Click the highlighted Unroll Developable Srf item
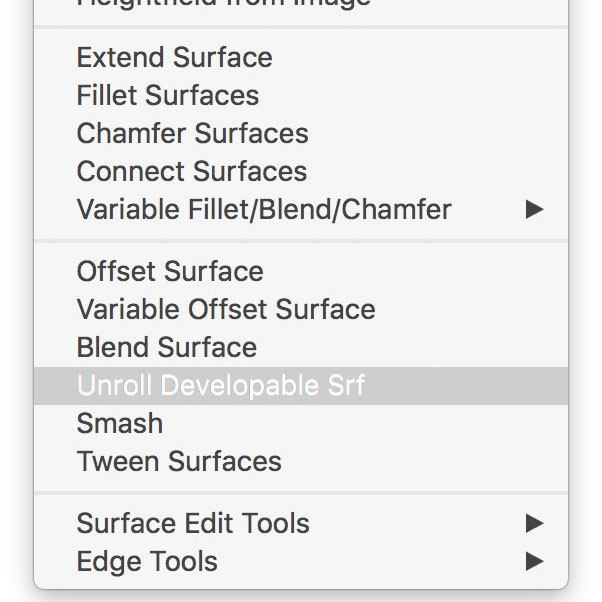The height and width of the screenshot is (602, 602). (x=301, y=385)
